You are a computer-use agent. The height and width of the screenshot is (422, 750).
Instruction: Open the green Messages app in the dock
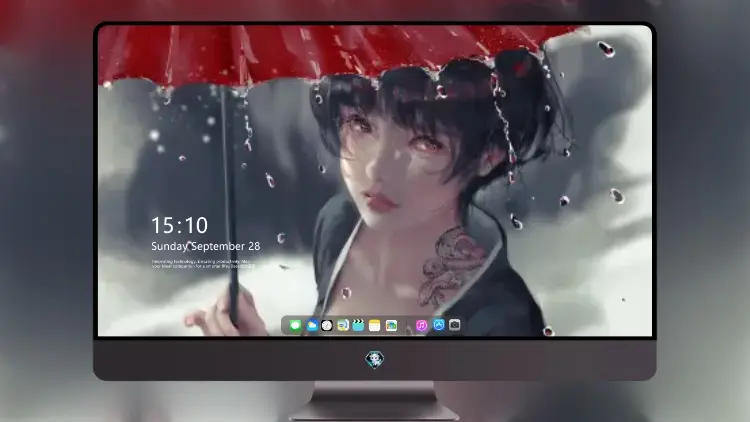pyautogui.click(x=295, y=326)
